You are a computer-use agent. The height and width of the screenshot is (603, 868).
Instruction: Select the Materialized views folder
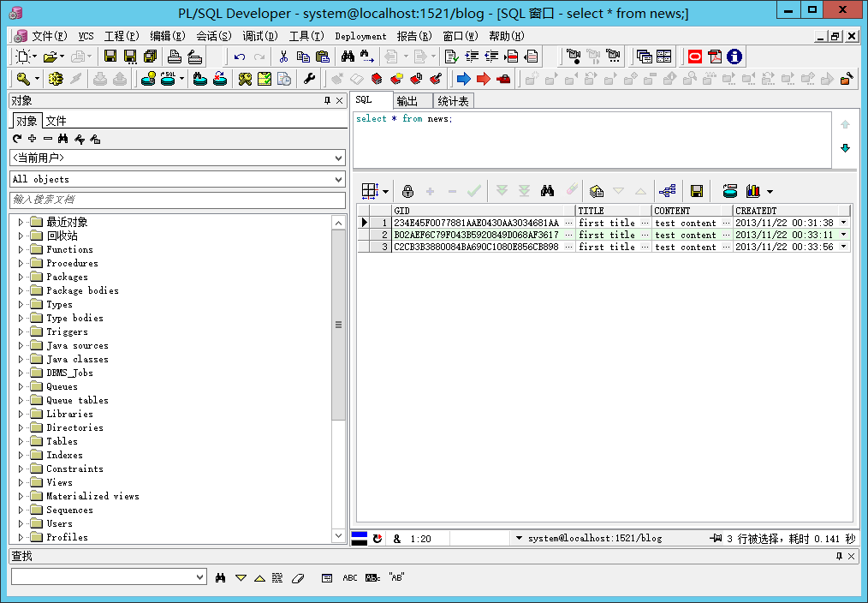(x=92, y=496)
